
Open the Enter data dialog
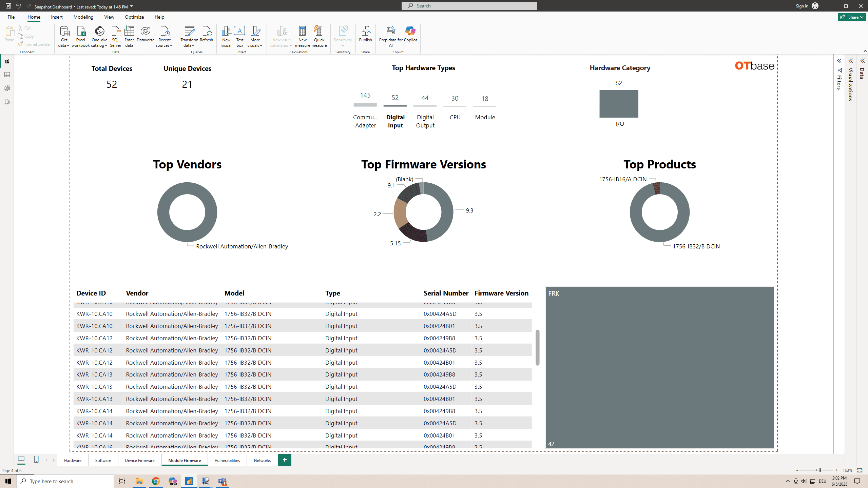[x=129, y=37]
